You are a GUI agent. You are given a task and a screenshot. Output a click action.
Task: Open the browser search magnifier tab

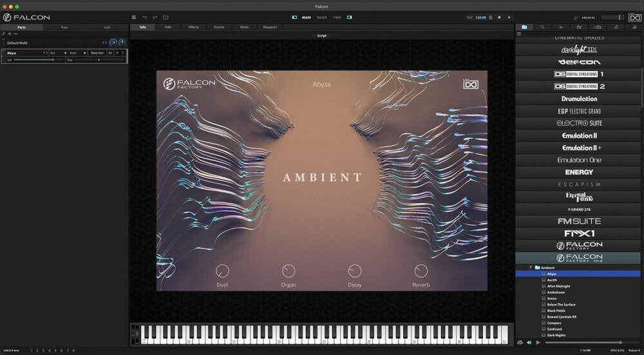(543, 27)
